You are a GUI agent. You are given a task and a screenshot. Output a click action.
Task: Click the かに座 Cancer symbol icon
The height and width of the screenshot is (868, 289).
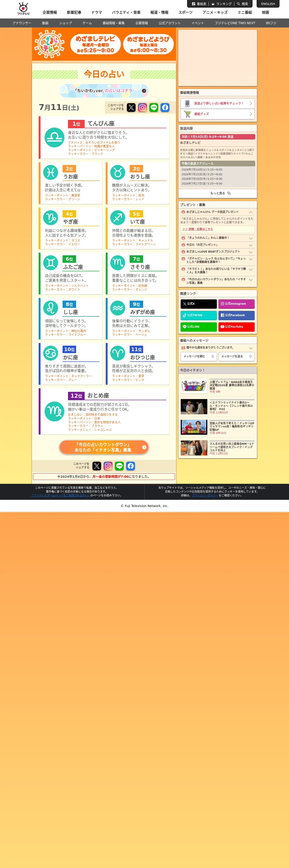(51, 353)
